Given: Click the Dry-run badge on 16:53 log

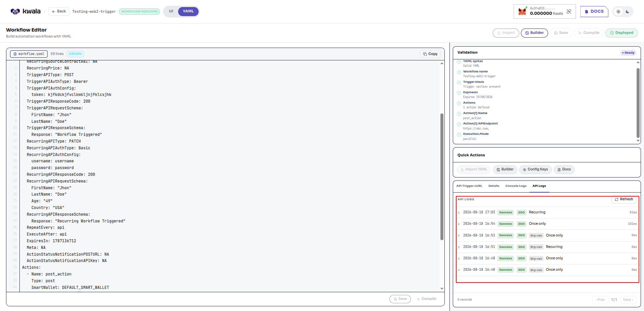Looking at the screenshot, I should pos(536,236).
